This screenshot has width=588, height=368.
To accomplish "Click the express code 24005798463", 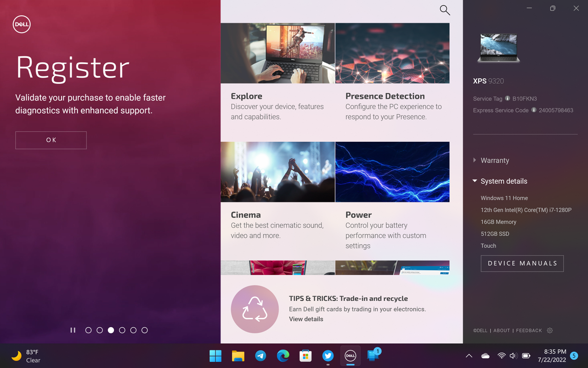I will pyautogui.click(x=556, y=110).
